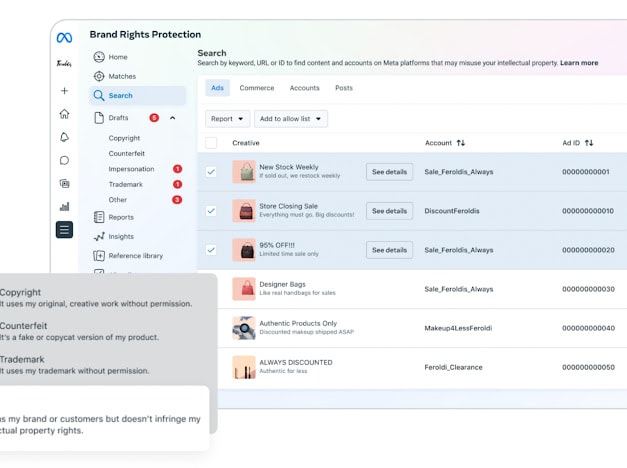The height and width of the screenshot is (468, 627).
Task: Collapse the Drafts section chevron
Action: pos(173,118)
